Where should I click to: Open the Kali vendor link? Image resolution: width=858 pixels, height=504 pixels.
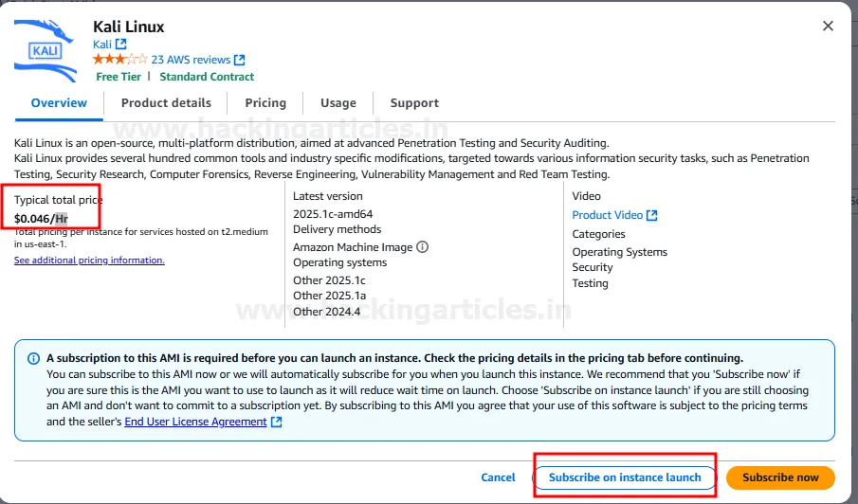[x=102, y=44]
